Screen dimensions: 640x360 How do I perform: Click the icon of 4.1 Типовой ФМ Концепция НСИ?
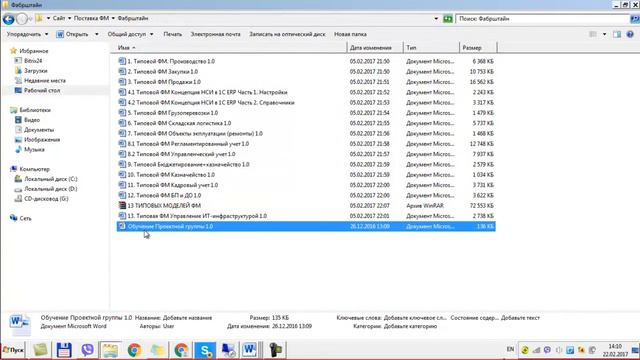pyautogui.click(x=122, y=92)
